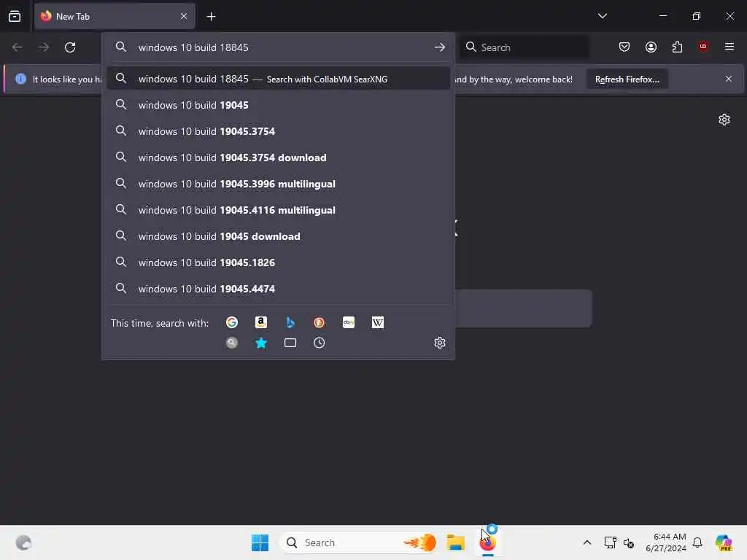Open the weather widget on taskbar left

click(23, 542)
